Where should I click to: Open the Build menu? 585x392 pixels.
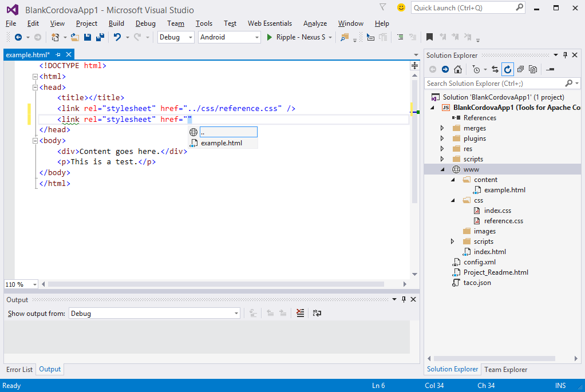116,23
